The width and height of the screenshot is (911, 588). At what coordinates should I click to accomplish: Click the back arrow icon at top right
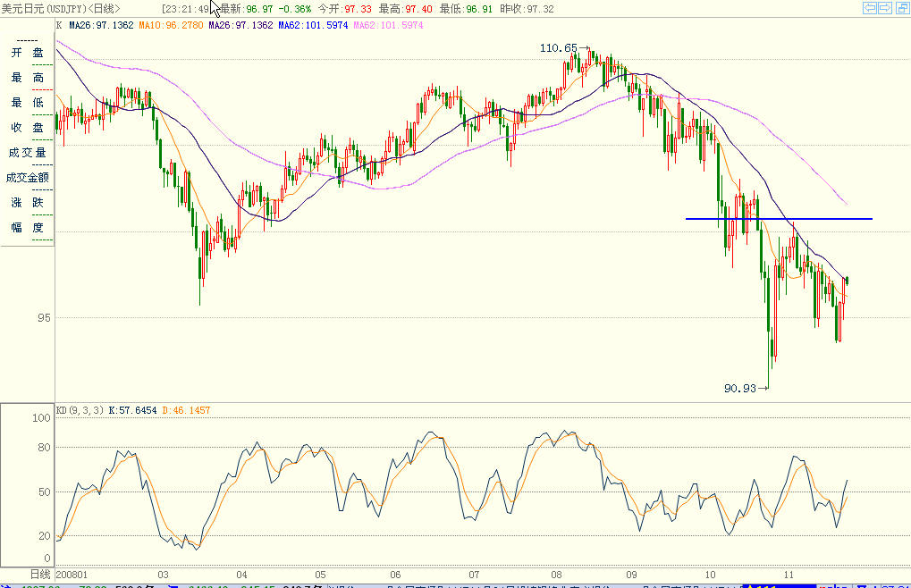pos(869,7)
